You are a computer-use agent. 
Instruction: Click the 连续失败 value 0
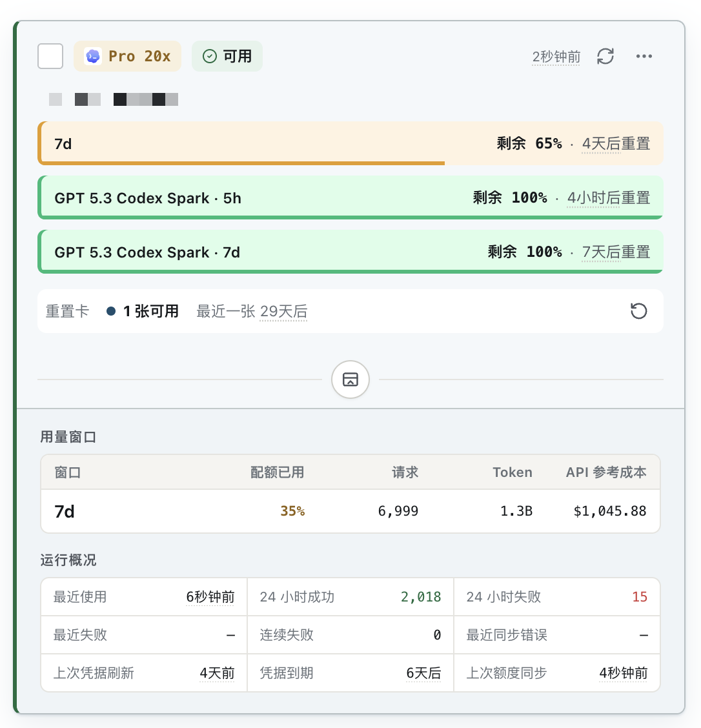[437, 634]
